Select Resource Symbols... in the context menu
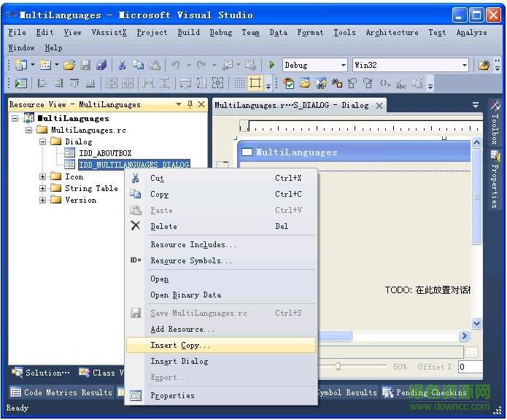This screenshot has height=420, width=507. pyautogui.click(x=191, y=260)
